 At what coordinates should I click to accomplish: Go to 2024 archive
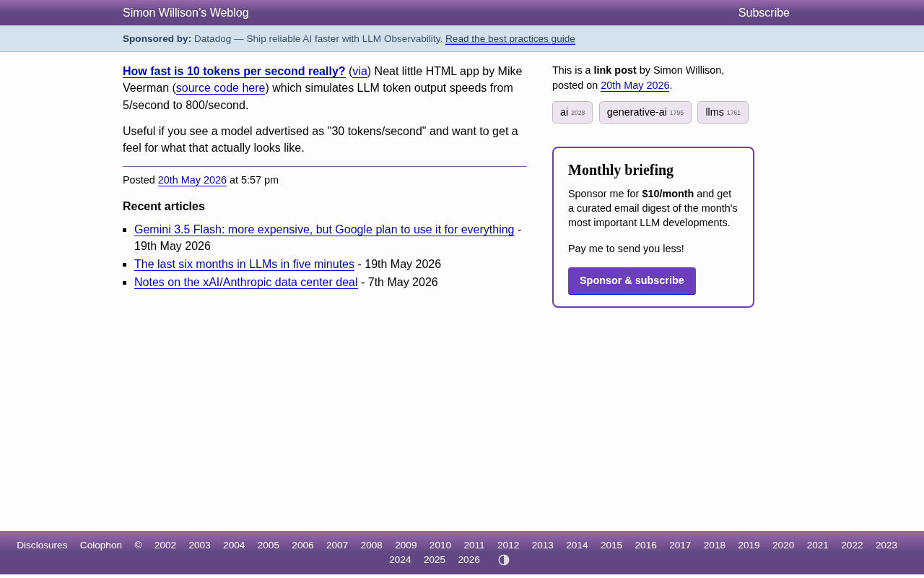400,560
